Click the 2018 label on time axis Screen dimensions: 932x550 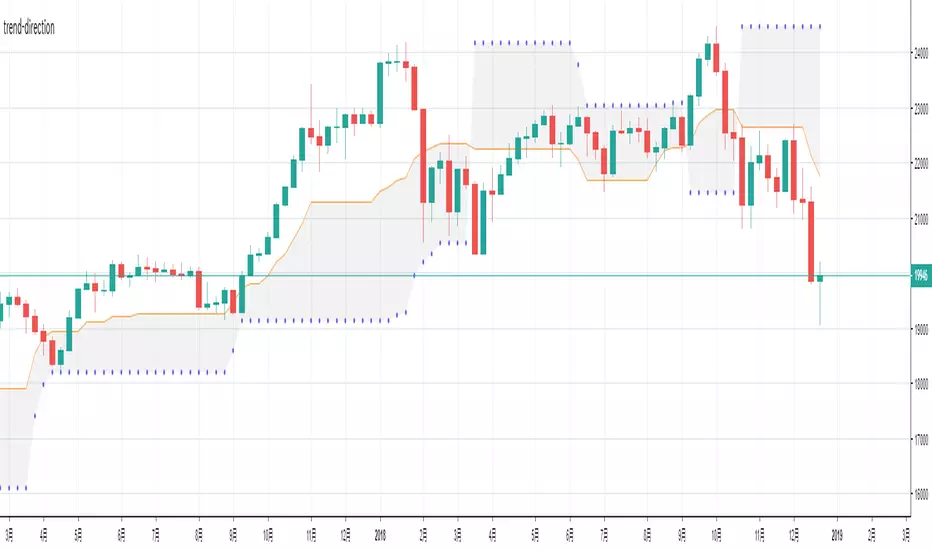click(x=381, y=535)
